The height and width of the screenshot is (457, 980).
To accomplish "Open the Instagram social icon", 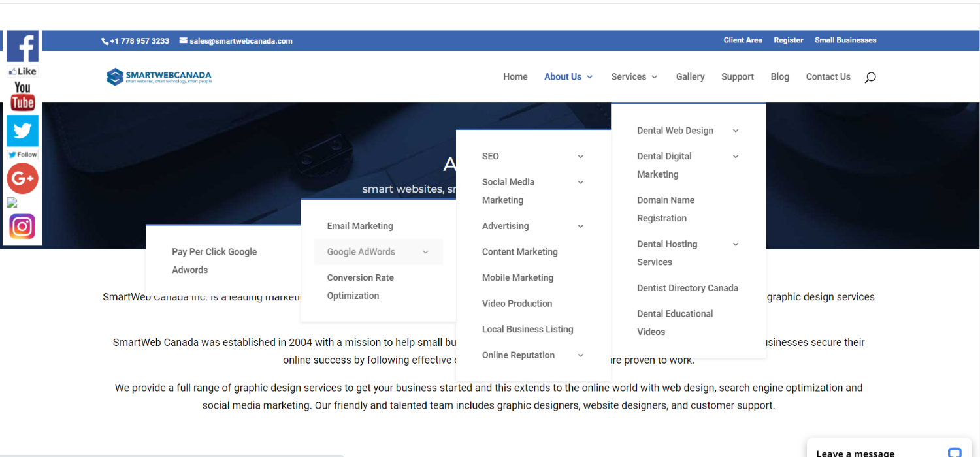I will pos(22,227).
